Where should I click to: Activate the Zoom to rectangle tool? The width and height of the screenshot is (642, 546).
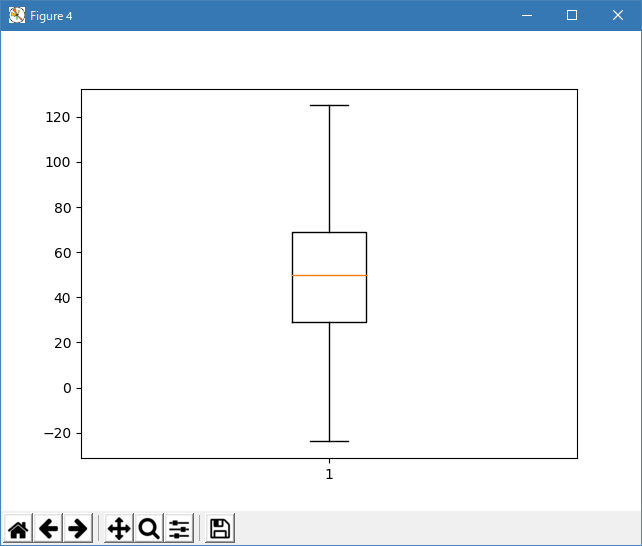click(x=149, y=528)
